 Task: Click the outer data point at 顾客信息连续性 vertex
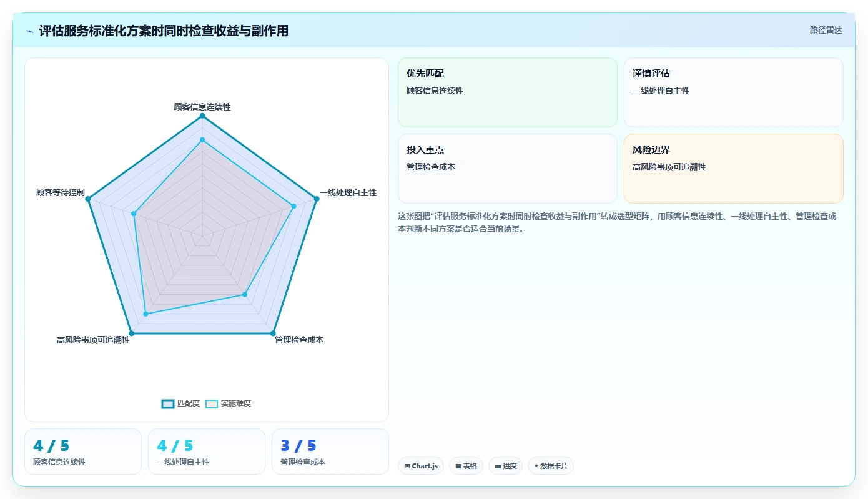pyautogui.click(x=202, y=116)
